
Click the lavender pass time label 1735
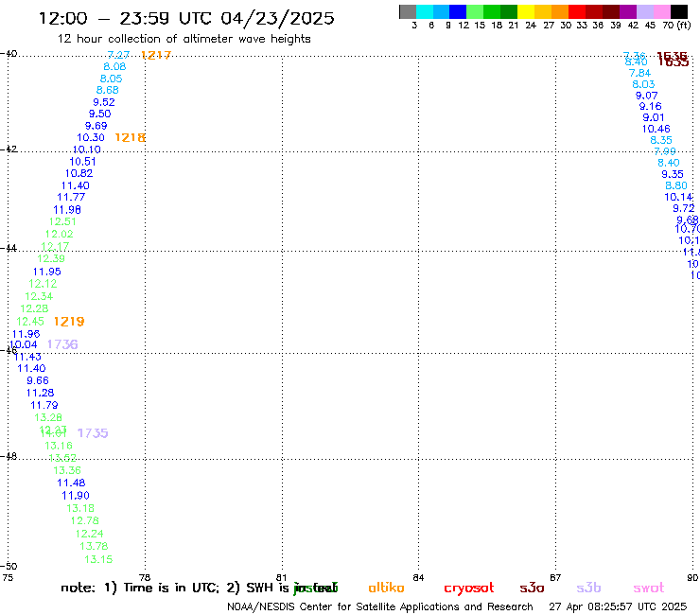tap(93, 433)
